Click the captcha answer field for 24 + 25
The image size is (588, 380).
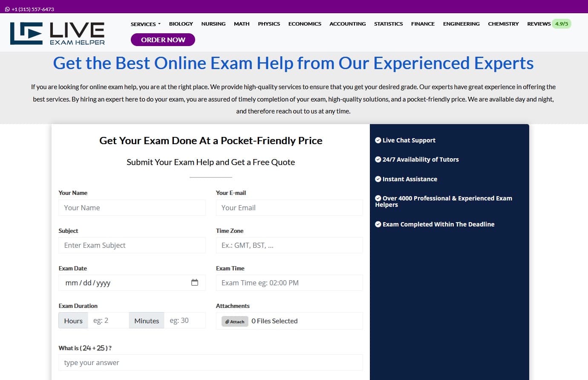[210, 363]
